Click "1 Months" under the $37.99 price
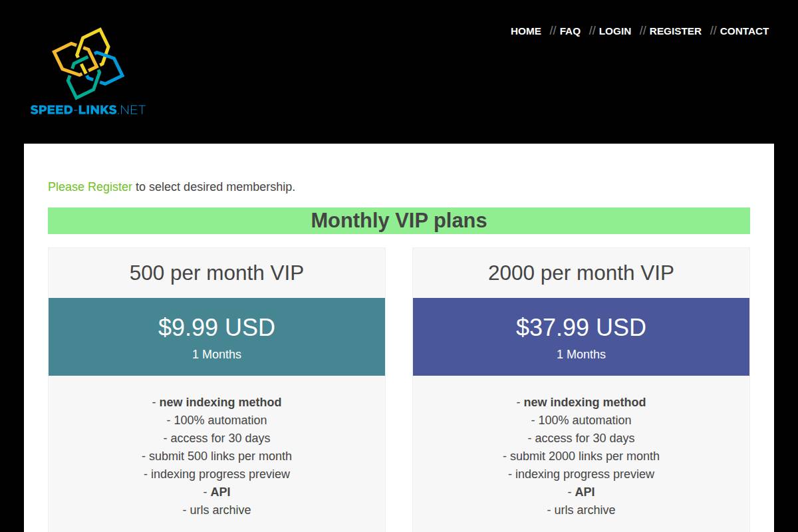 (x=581, y=354)
